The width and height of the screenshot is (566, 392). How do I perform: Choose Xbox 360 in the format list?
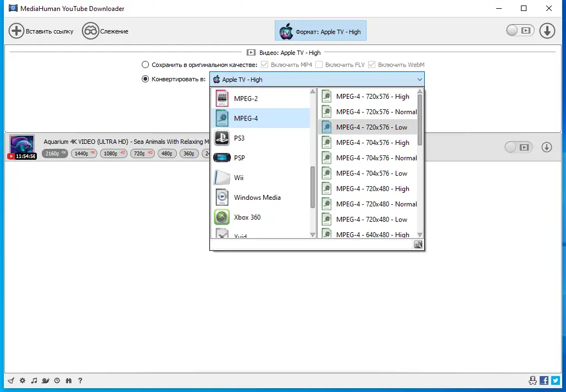[260, 217]
